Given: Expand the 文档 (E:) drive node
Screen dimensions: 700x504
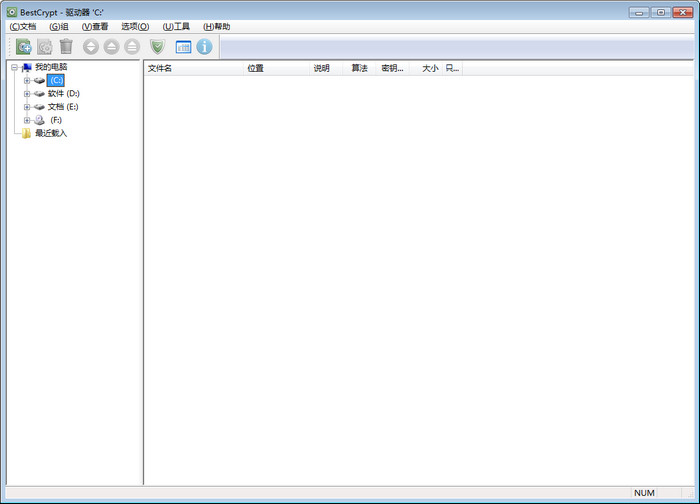Looking at the screenshot, I should pyautogui.click(x=27, y=107).
